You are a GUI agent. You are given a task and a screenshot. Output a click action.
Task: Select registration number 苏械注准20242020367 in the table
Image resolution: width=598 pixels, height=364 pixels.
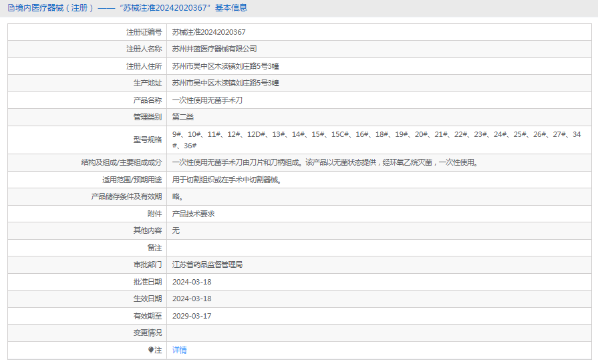pos(208,32)
